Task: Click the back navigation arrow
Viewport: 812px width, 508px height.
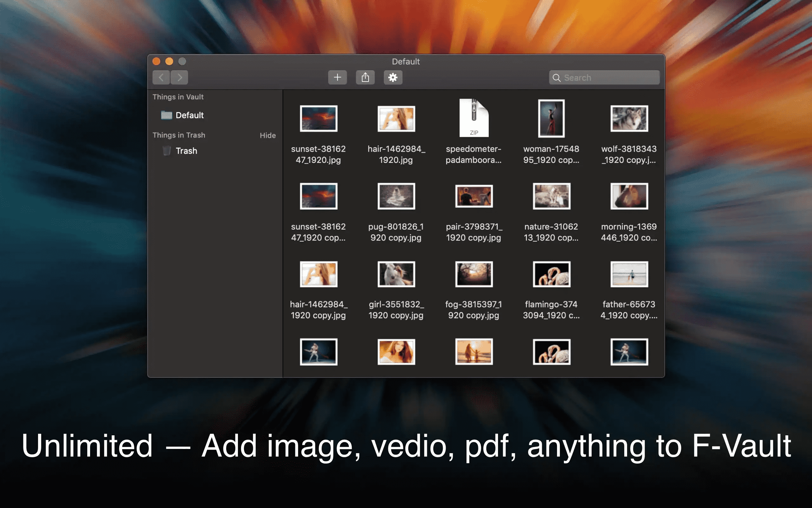Action: point(161,77)
